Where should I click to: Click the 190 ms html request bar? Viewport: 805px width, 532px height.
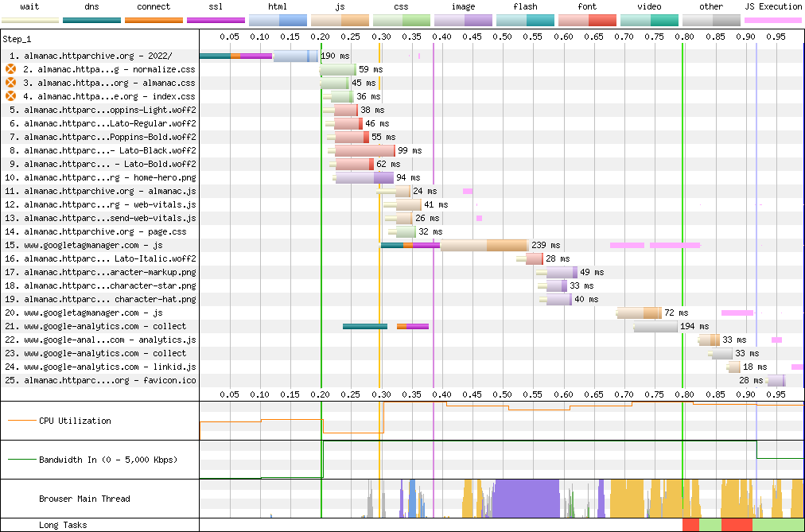click(x=294, y=56)
